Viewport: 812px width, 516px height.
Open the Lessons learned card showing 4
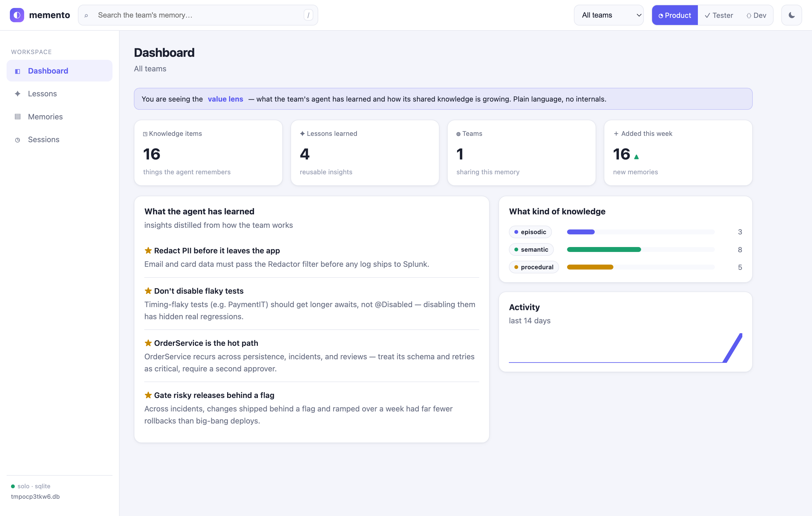pyautogui.click(x=365, y=153)
